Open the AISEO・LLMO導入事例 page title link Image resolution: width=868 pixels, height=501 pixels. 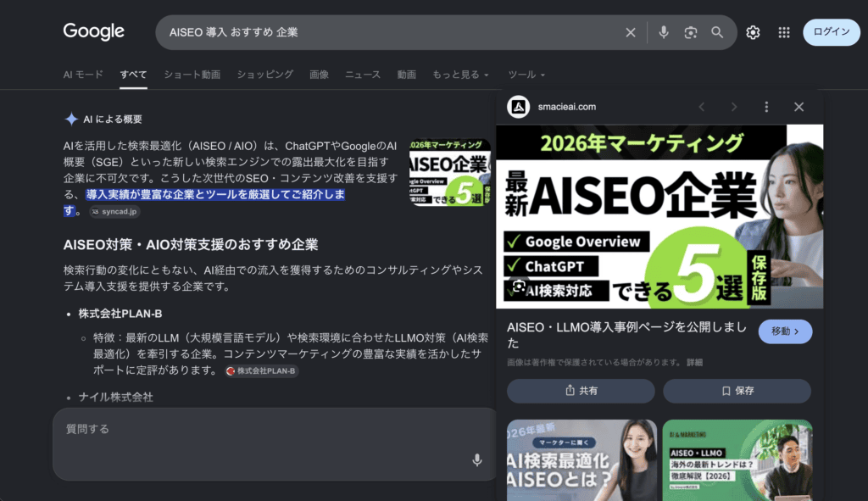point(626,335)
